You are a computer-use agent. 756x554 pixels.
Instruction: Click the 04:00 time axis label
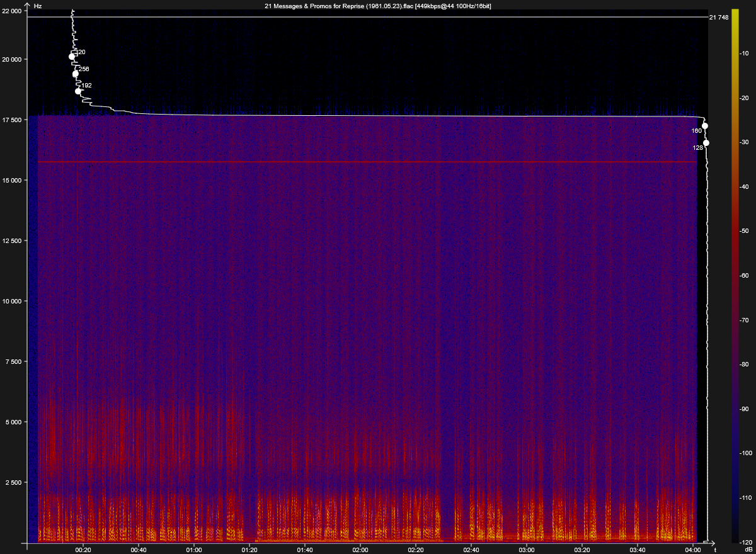coord(693,549)
